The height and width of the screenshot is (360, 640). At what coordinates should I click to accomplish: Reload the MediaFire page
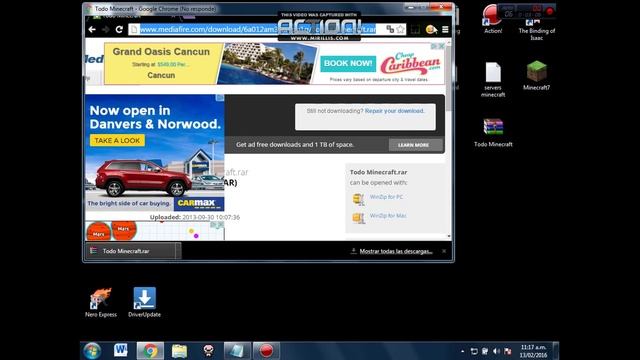(119, 29)
